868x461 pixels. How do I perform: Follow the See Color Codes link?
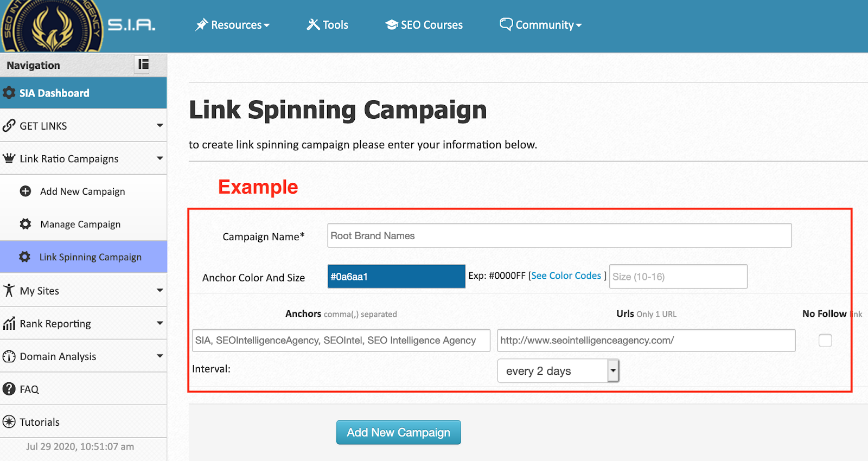566,276
